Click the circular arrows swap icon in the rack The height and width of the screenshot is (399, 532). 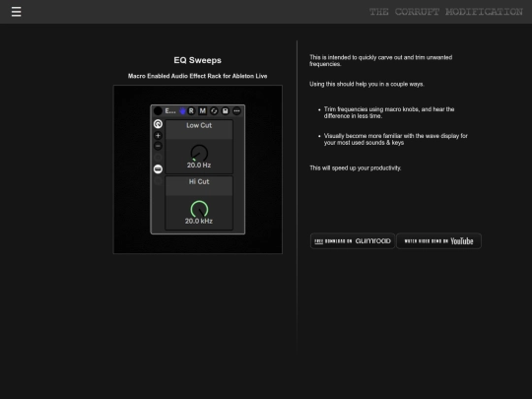[214, 111]
